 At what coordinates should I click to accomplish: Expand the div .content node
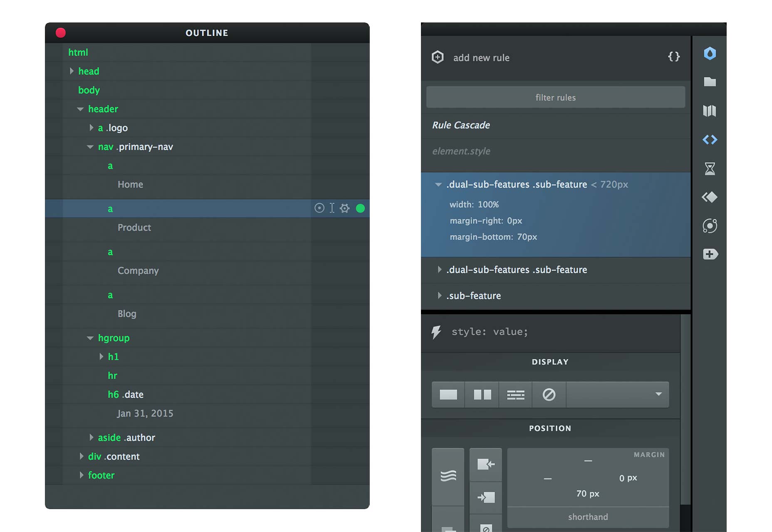tap(81, 456)
